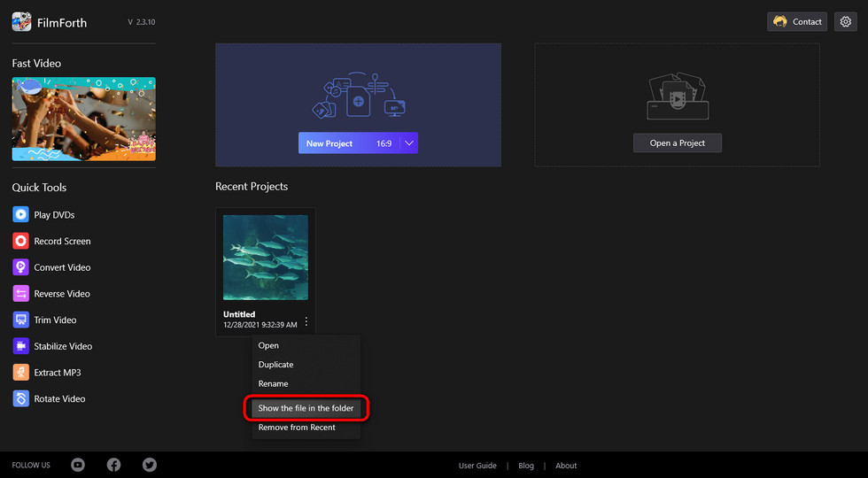The height and width of the screenshot is (478, 868).
Task: Open the Untitled project fish thumbnail
Action: 266,258
